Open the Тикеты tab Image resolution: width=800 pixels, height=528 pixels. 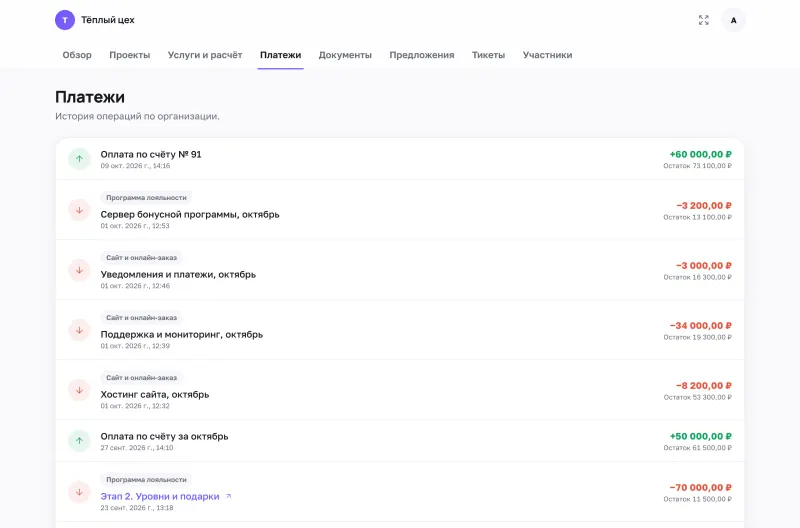488,55
